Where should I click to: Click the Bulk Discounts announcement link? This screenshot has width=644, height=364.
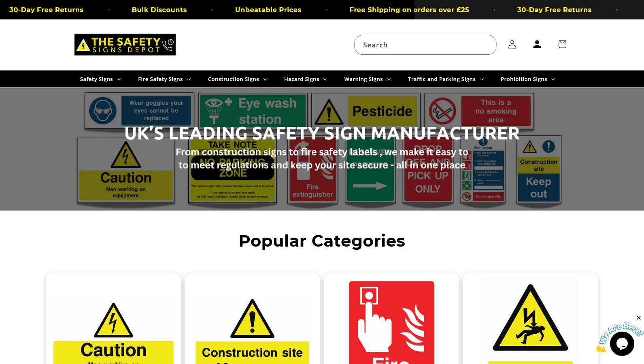pos(159,10)
